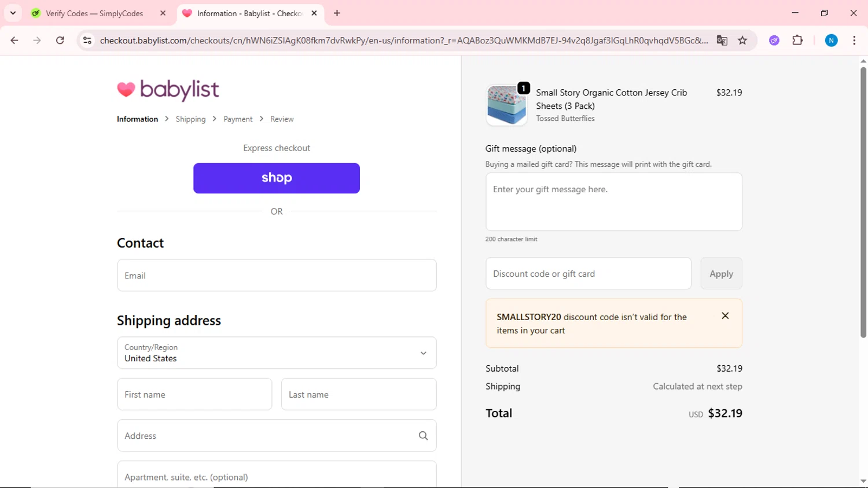Click the page vertical scrollbar
Viewport: 868px width, 488px height.
(x=863, y=203)
